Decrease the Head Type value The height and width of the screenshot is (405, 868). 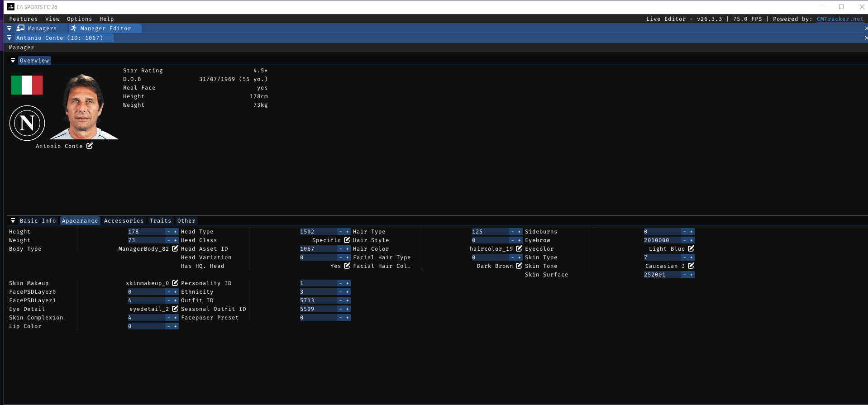pyautogui.click(x=340, y=232)
